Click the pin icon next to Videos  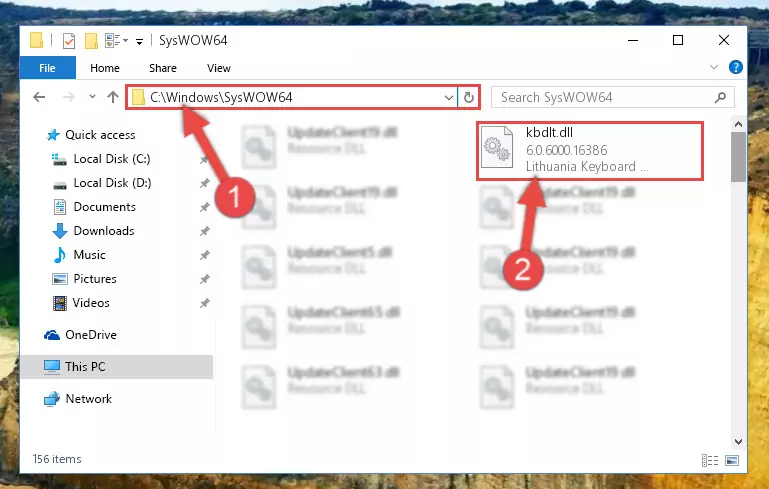click(x=205, y=303)
